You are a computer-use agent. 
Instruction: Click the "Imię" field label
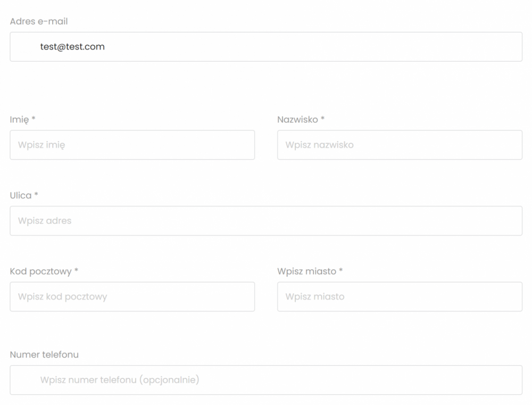coord(19,120)
